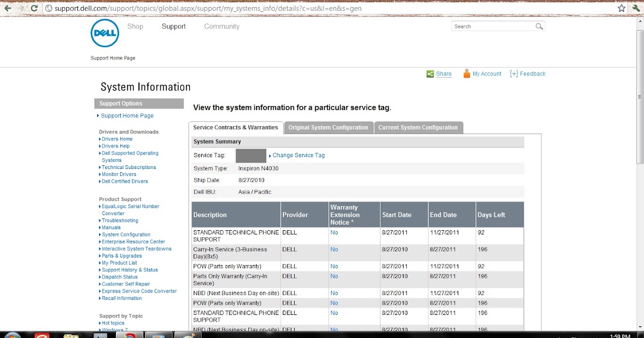Click the Support Options sidebar header
Screen dimensions: 644x338
tap(139, 104)
